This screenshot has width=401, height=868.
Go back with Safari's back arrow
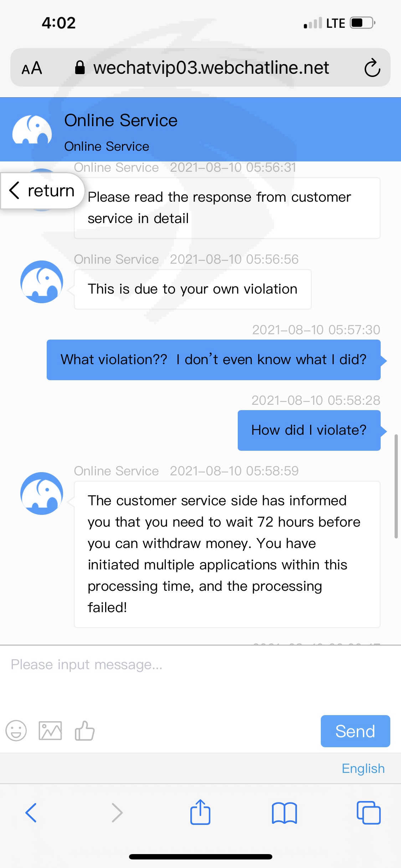(31, 812)
